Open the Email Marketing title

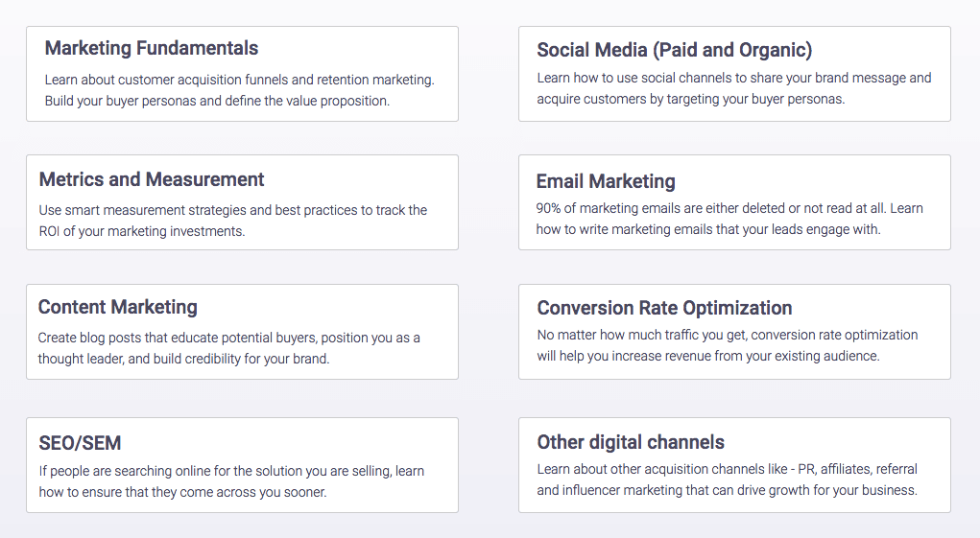coord(606,181)
